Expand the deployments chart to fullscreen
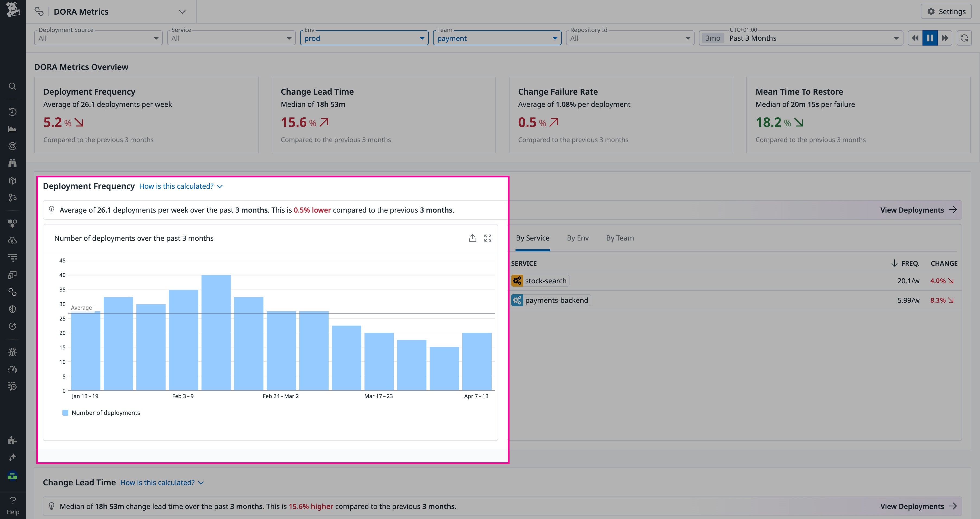 (x=488, y=238)
